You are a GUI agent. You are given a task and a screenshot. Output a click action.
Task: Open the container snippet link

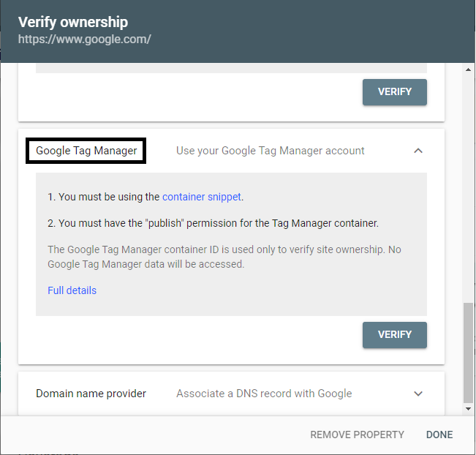tap(202, 197)
